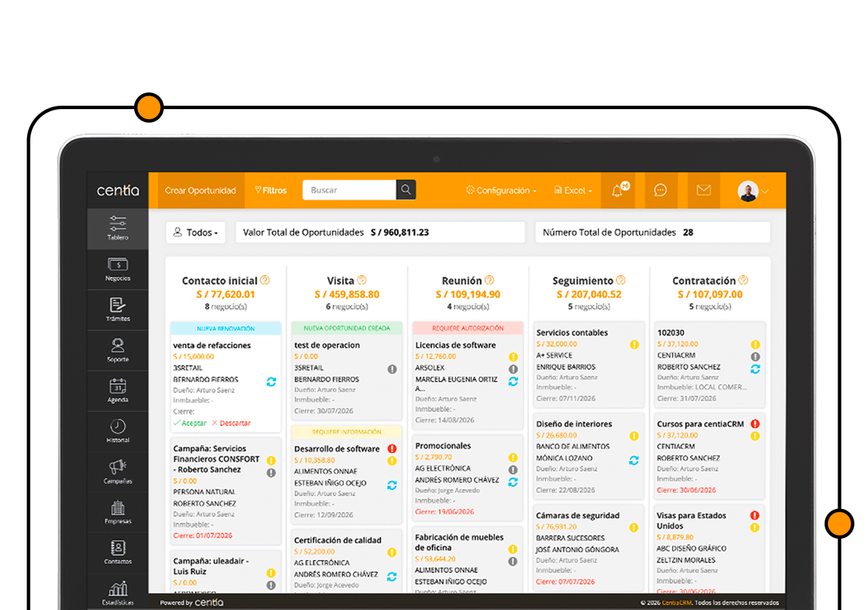Screen dimensions: 868x610
Task: Open Contactos in the sidebar
Action: click(x=117, y=552)
